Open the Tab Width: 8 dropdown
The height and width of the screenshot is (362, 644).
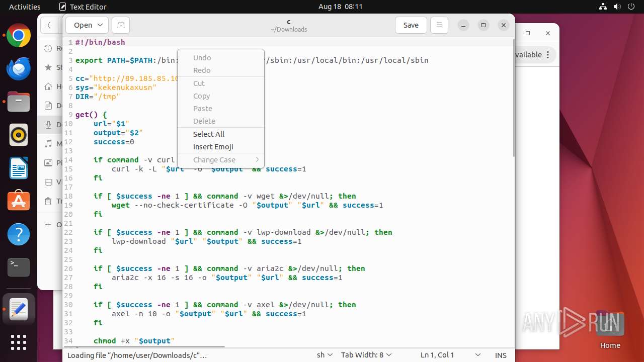pos(366,355)
